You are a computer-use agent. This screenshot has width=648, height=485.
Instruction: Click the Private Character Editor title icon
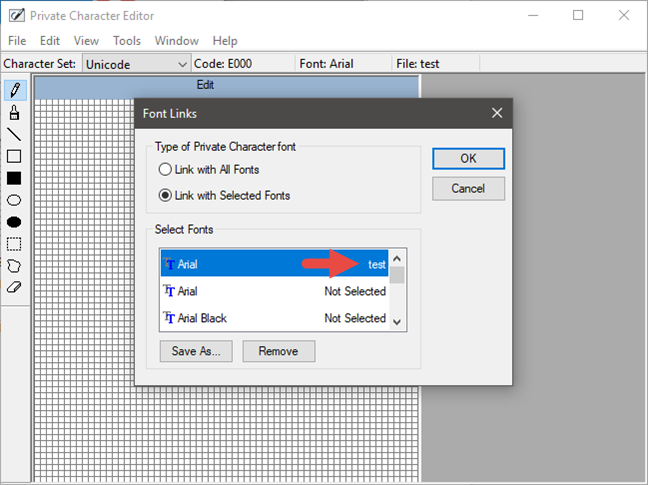coord(17,16)
